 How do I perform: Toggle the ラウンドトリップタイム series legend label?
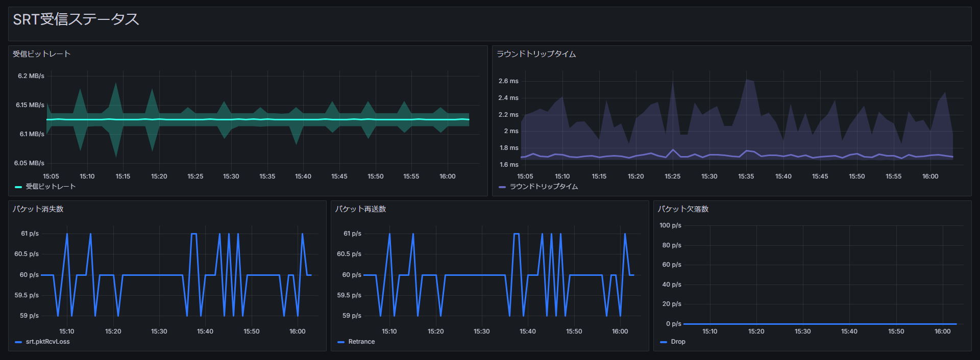(544, 187)
